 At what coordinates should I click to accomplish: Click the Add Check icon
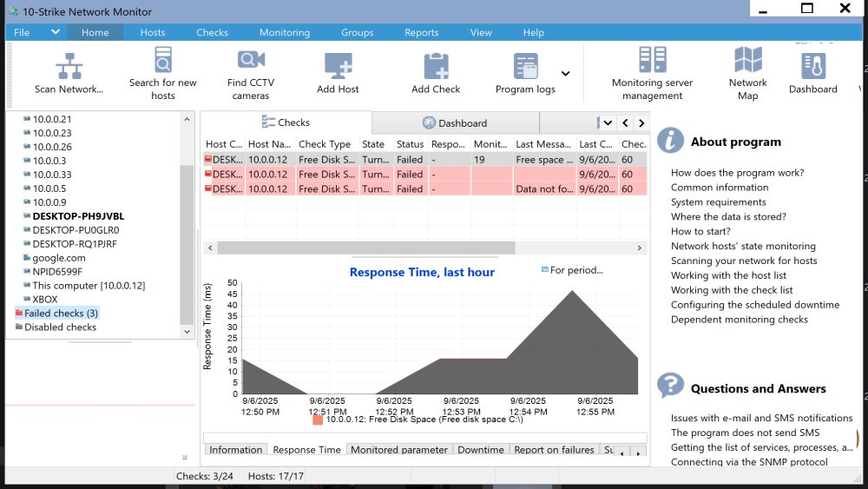[436, 67]
